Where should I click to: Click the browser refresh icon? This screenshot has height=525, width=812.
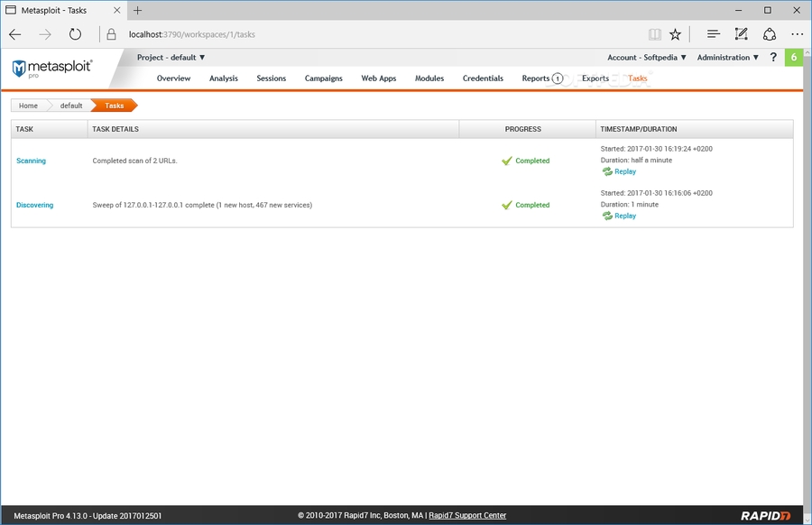pyautogui.click(x=75, y=34)
